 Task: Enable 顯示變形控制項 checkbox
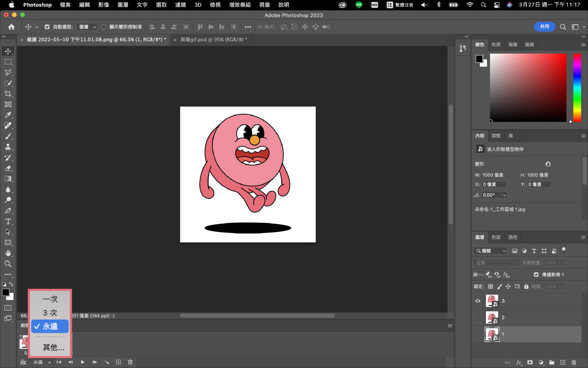[x=104, y=27]
